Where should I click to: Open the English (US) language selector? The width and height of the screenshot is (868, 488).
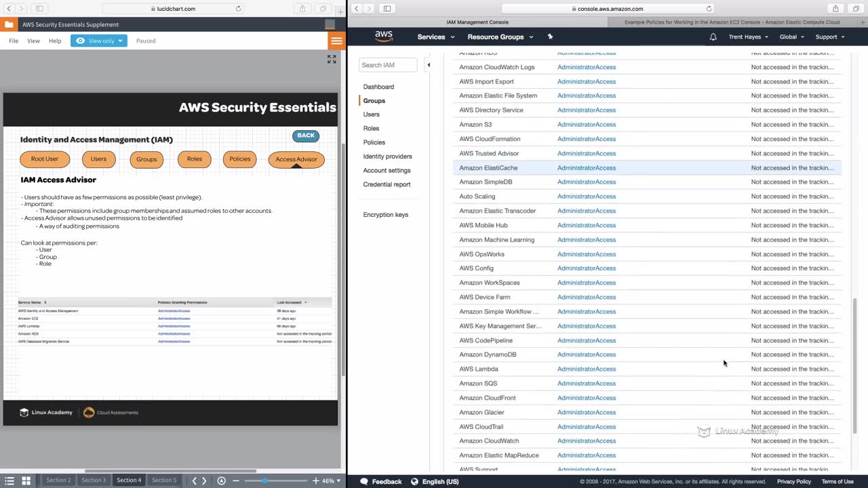[435, 481]
